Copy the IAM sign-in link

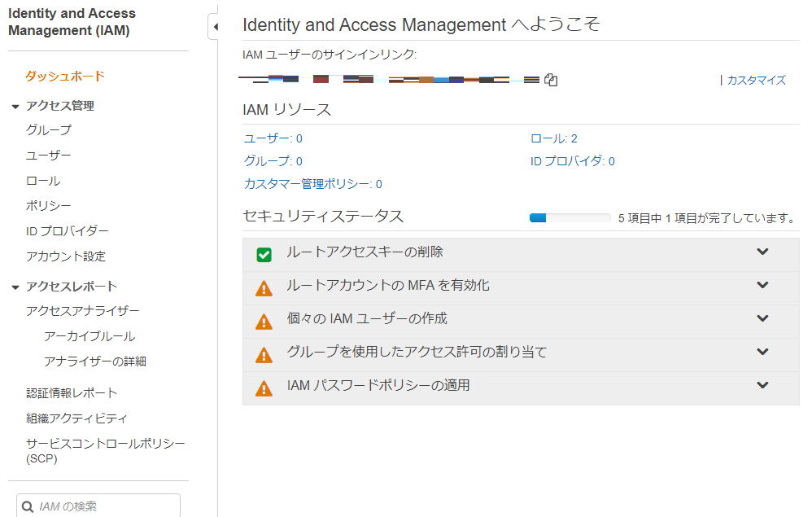[551, 80]
